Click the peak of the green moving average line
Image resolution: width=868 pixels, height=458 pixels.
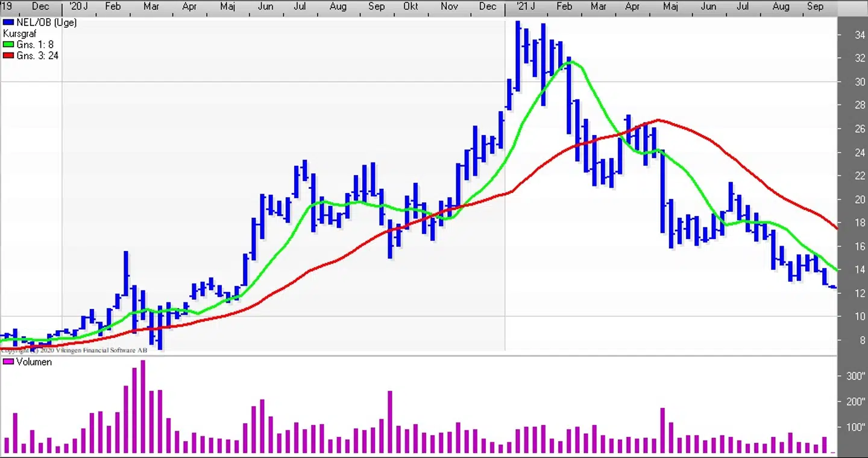pyautogui.click(x=570, y=62)
